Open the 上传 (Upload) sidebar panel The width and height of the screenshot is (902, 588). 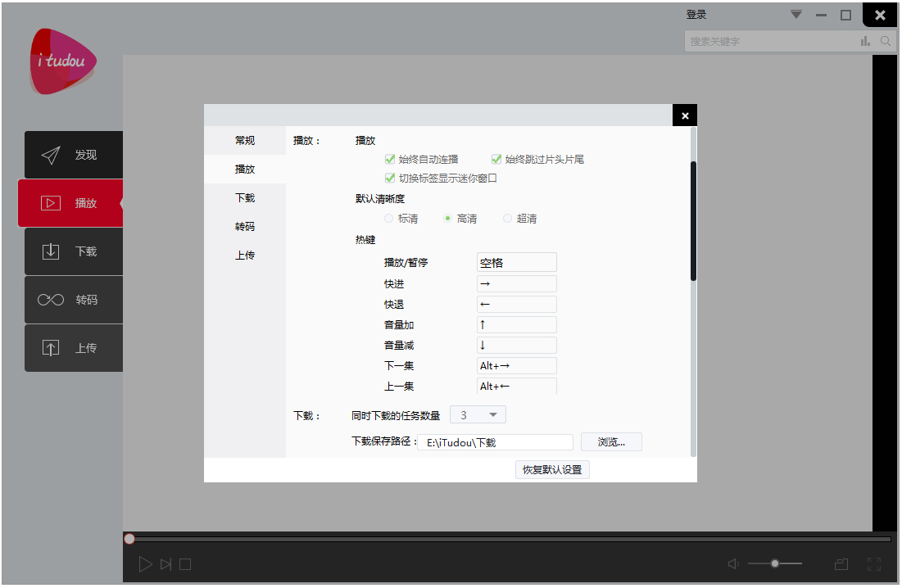click(x=74, y=348)
